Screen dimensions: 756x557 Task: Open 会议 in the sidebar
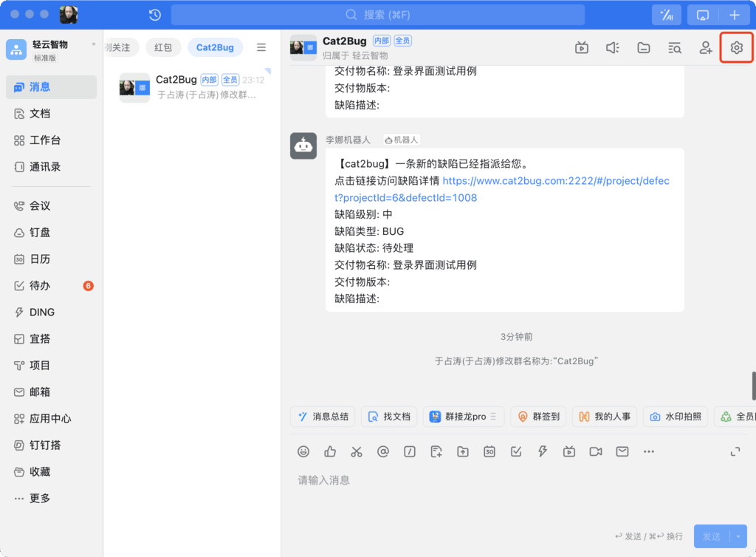[51, 206]
